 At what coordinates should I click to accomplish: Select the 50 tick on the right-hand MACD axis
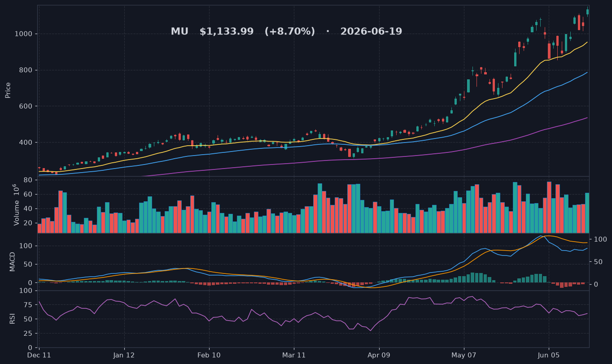click(598, 262)
